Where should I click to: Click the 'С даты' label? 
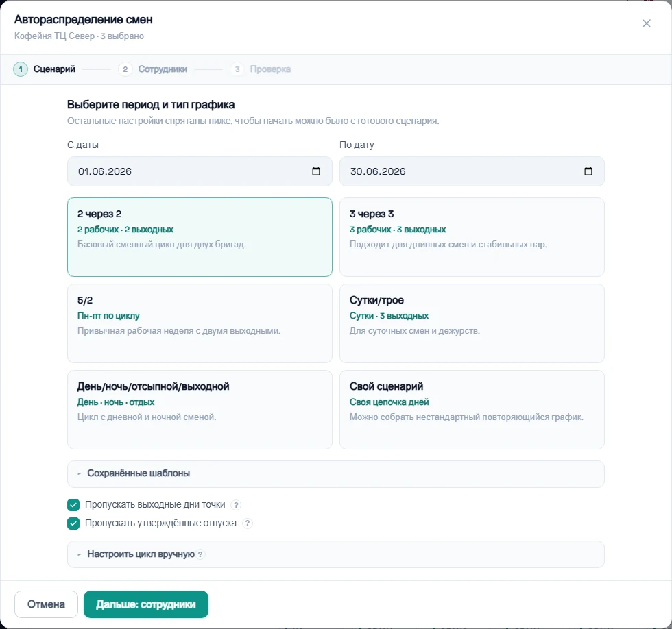(83, 145)
